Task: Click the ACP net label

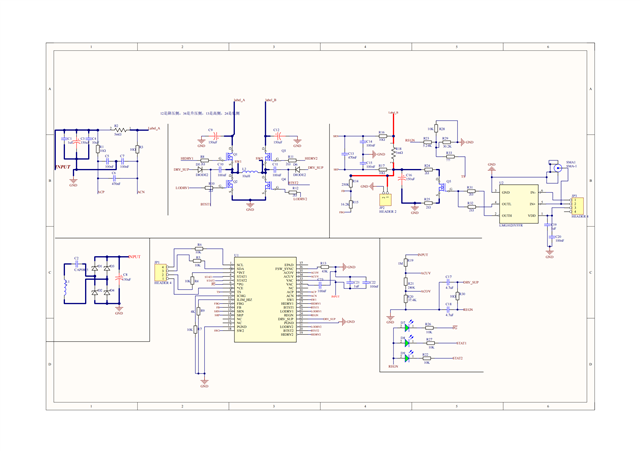Action: (101, 192)
